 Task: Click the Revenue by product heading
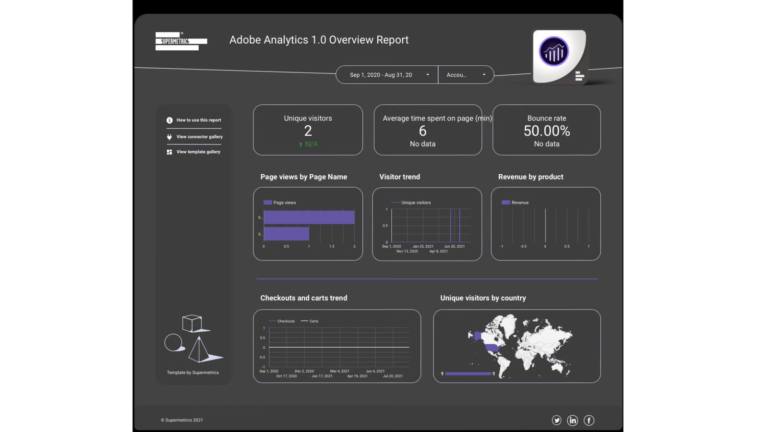(x=530, y=177)
